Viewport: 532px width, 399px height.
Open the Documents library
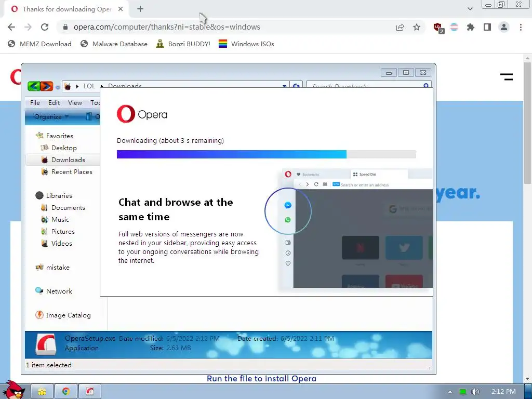coord(63,208)
